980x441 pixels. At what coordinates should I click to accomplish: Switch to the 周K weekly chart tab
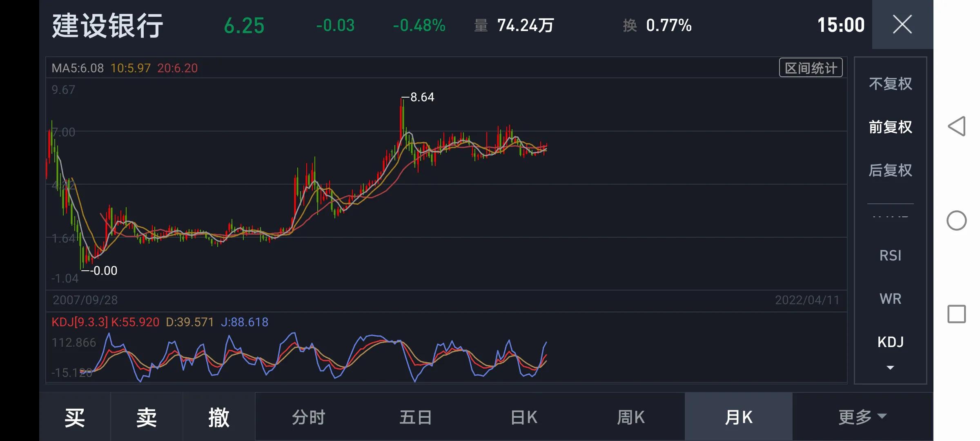630,416
